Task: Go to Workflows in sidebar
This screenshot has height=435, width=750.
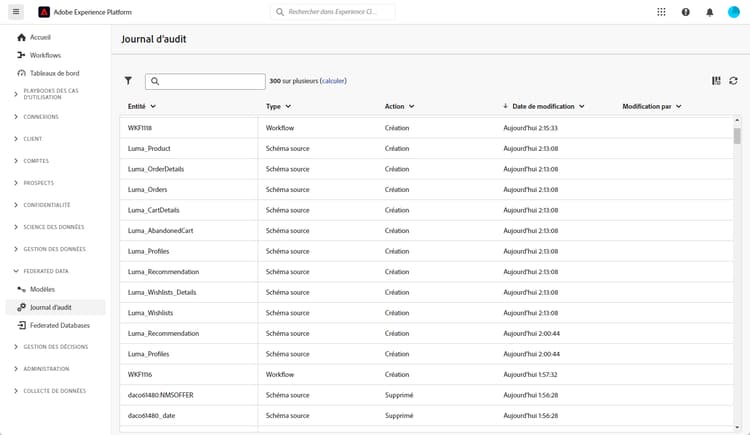Action: [46, 55]
